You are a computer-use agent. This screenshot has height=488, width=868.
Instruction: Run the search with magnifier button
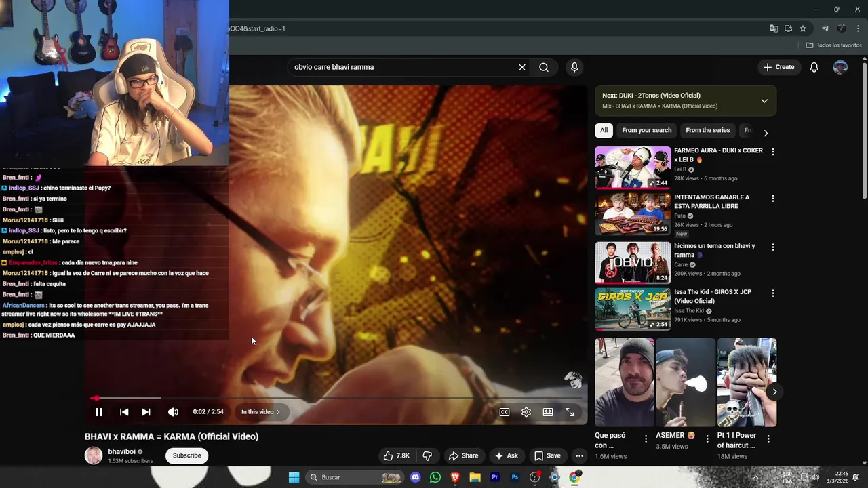(x=544, y=67)
